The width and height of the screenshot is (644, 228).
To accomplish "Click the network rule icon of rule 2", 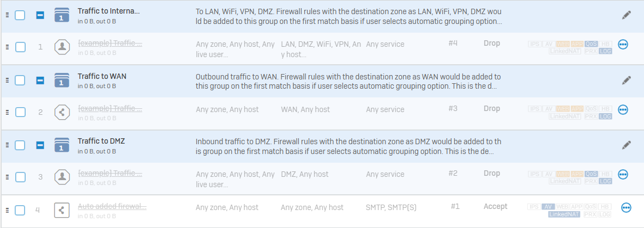I will (62, 112).
